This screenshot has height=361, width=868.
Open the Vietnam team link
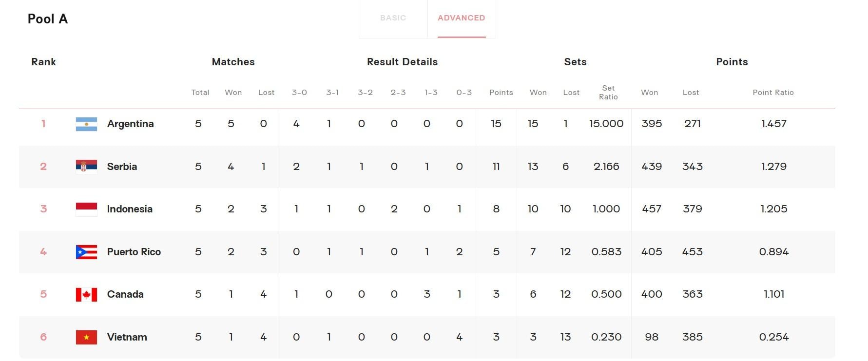127,337
